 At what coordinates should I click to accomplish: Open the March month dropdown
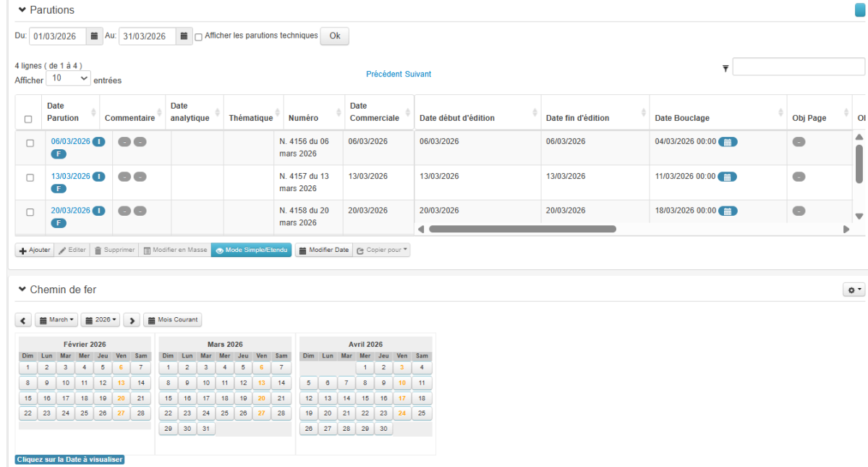[x=56, y=319]
